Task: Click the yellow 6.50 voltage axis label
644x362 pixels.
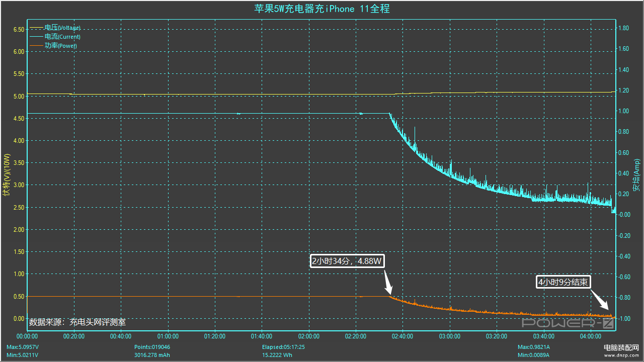Action: 18,30
